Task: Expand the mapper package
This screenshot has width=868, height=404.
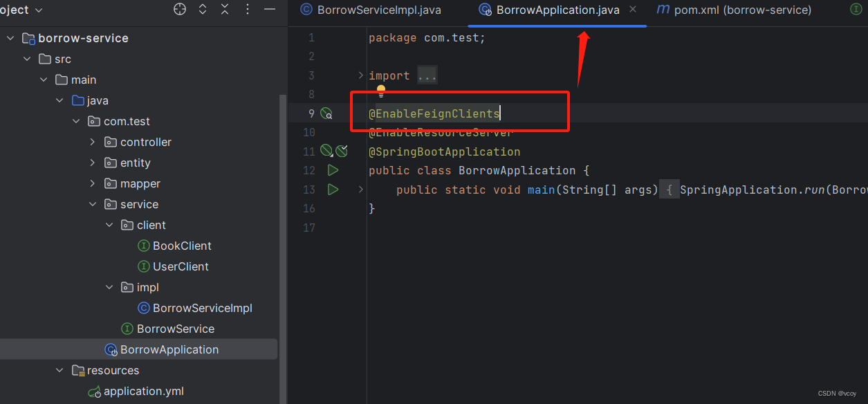Action: point(93,183)
